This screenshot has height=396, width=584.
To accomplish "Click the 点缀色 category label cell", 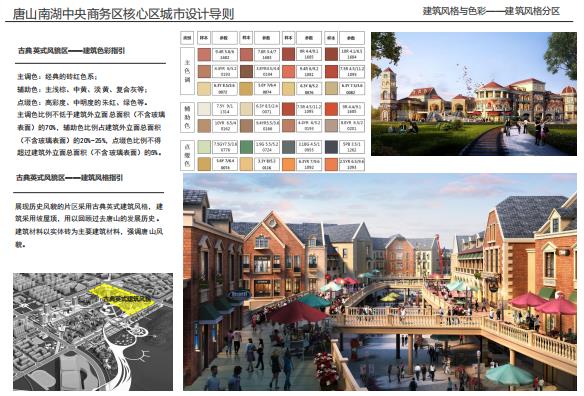I will coord(187,155).
